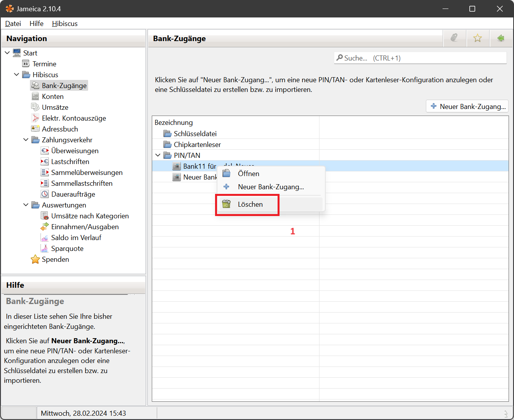Click the Sparquote chart icon
This screenshot has width=514, height=420.
[45, 248]
